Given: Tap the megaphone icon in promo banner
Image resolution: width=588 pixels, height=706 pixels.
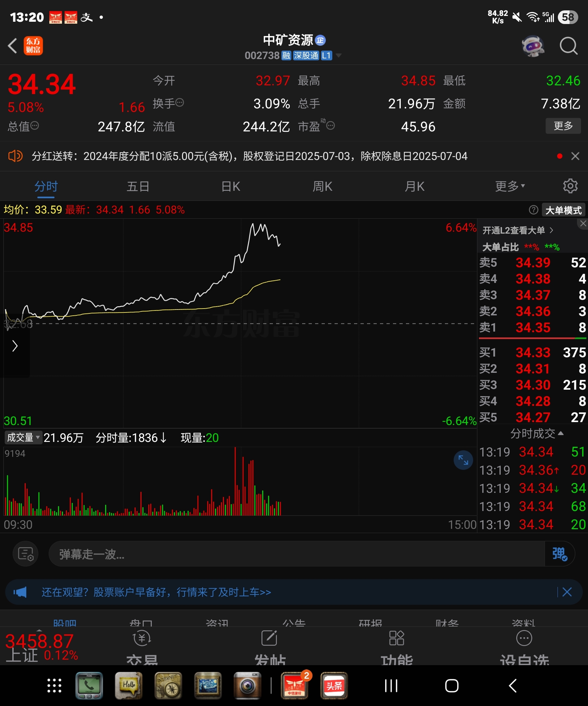Looking at the screenshot, I should tap(20, 592).
